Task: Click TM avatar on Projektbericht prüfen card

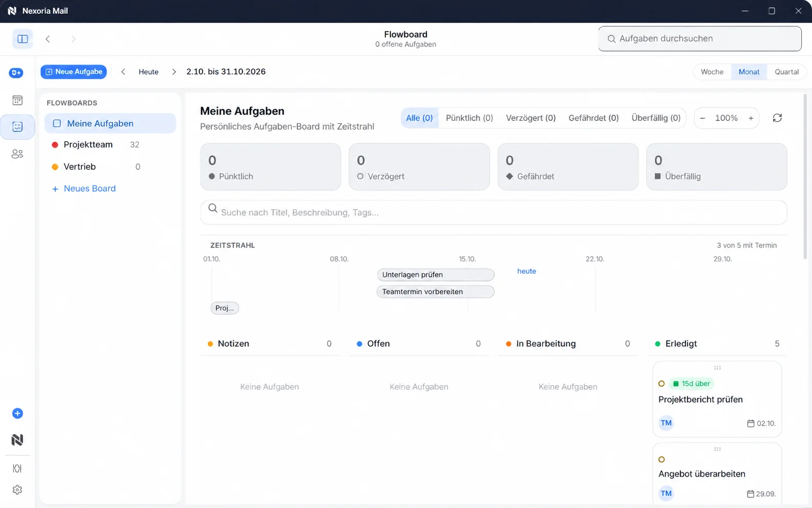Action: [666, 423]
